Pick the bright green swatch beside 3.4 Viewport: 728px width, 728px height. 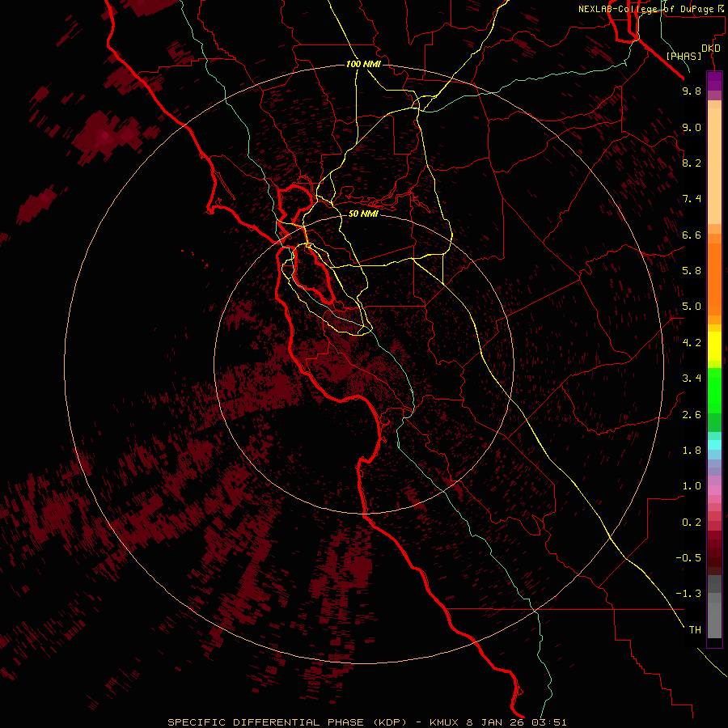(x=714, y=391)
